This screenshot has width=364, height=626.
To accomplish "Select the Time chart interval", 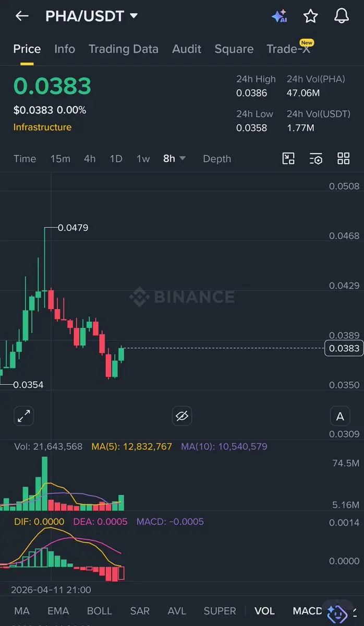I will (25, 159).
